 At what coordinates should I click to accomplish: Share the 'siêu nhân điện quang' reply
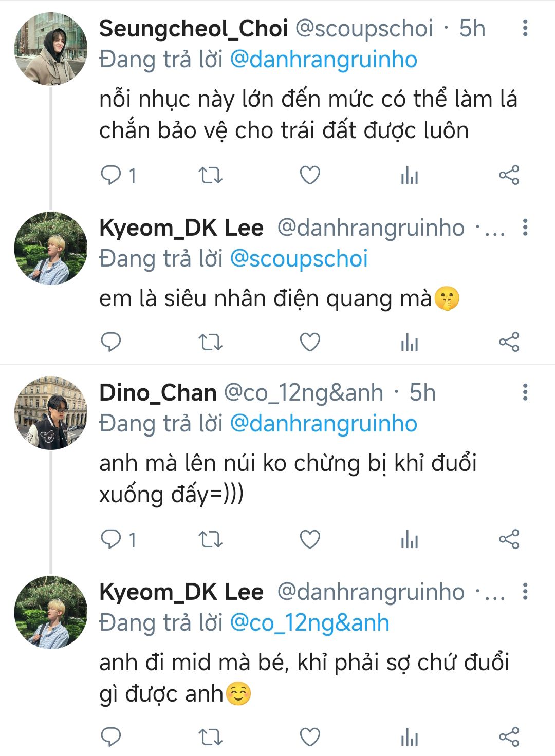509,342
